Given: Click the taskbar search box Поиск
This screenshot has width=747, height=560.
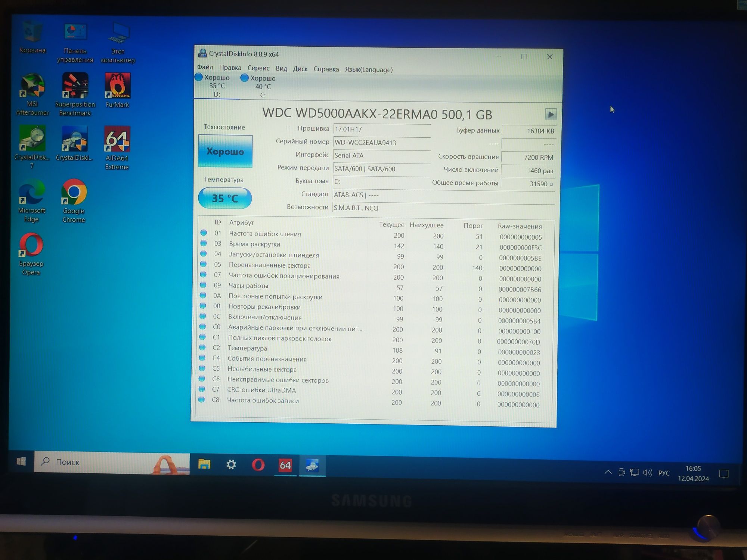Looking at the screenshot, I should coord(112,463).
